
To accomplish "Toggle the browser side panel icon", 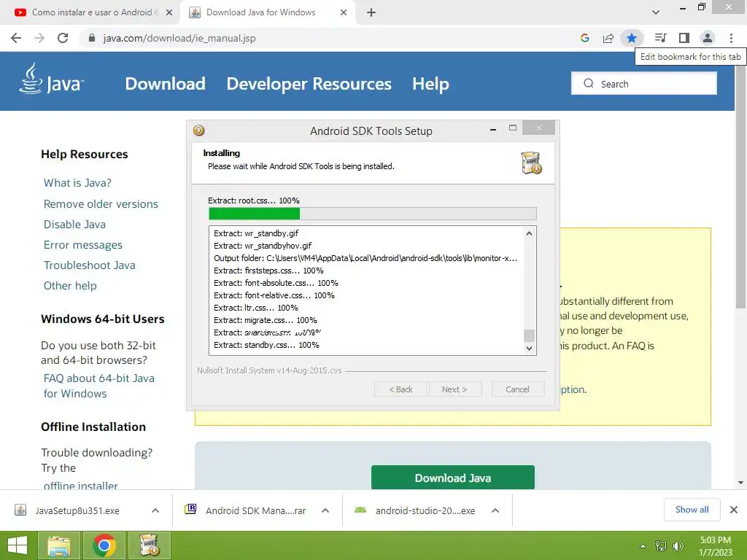I will (684, 38).
